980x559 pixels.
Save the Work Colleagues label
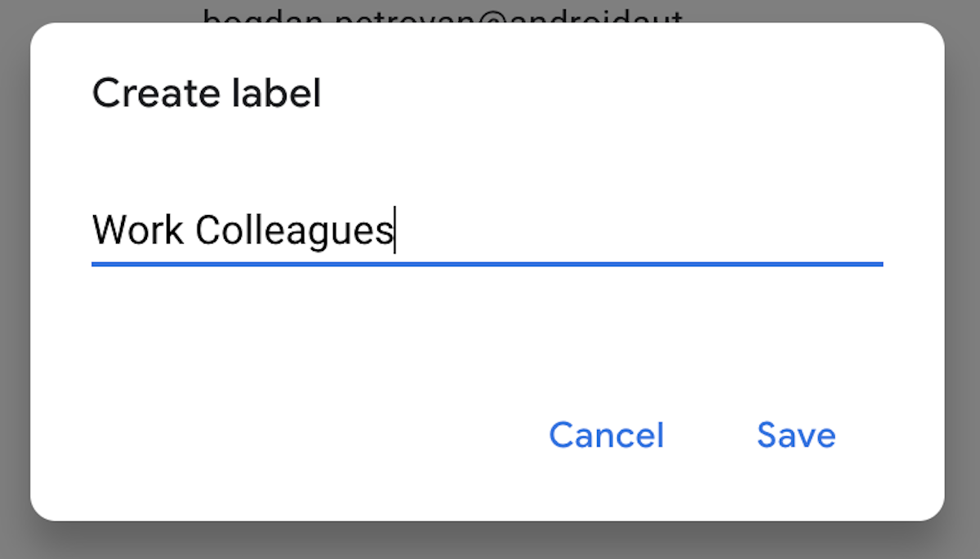(x=795, y=435)
